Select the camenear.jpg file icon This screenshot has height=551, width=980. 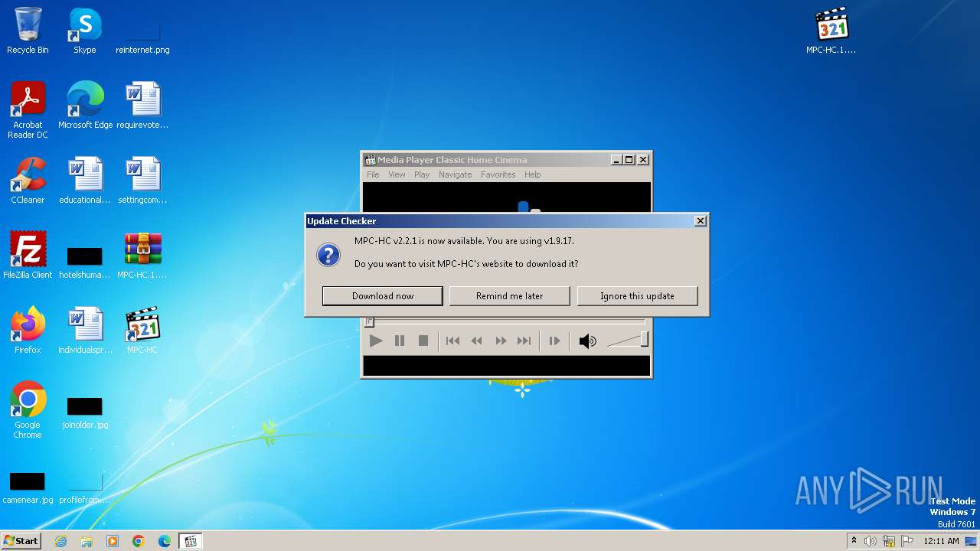tap(28, 488)
